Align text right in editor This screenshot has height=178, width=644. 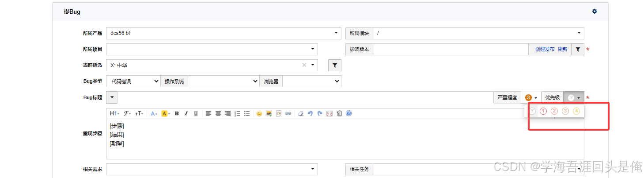click(x=228, y=114)
